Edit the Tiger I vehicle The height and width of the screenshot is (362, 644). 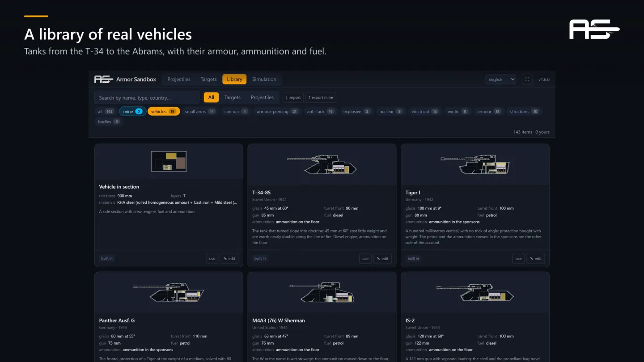click(535, 258)
